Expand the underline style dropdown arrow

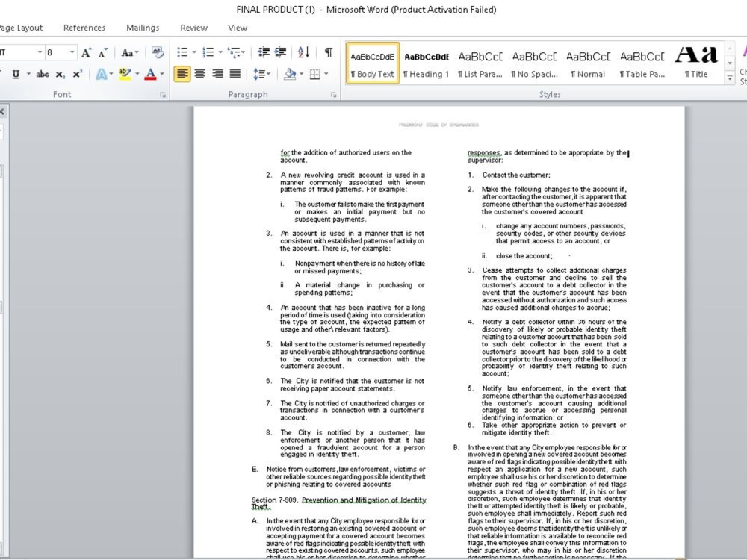pyautogui.click(x=28, y=74)
